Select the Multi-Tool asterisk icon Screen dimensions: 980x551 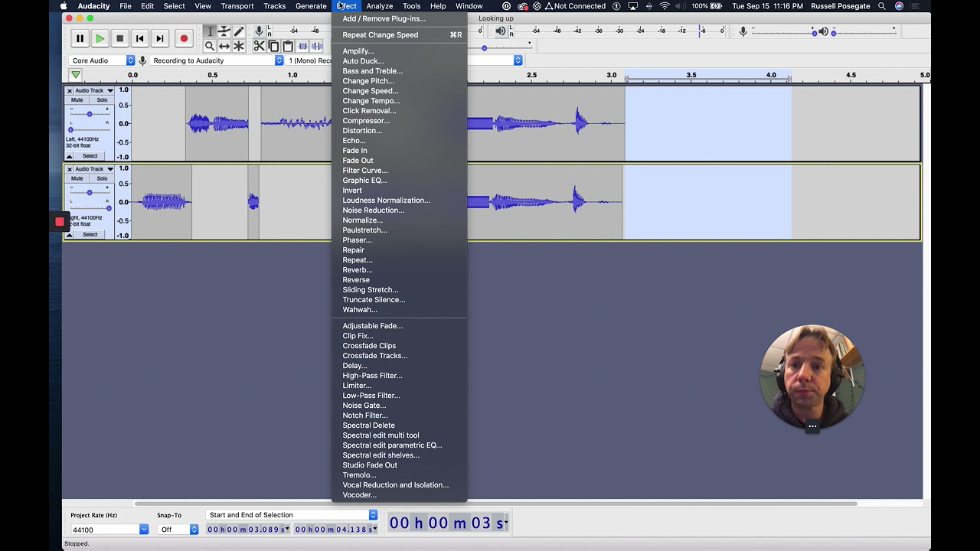pos(239,46)
